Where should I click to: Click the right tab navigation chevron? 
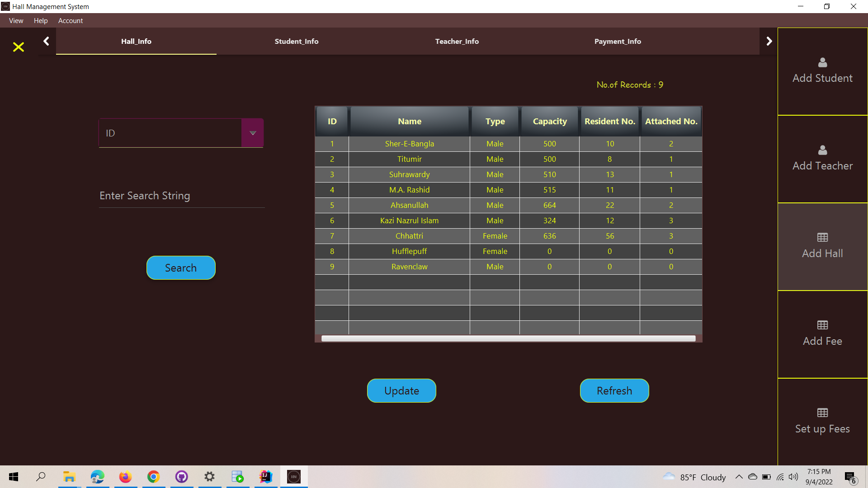(769, 41)
